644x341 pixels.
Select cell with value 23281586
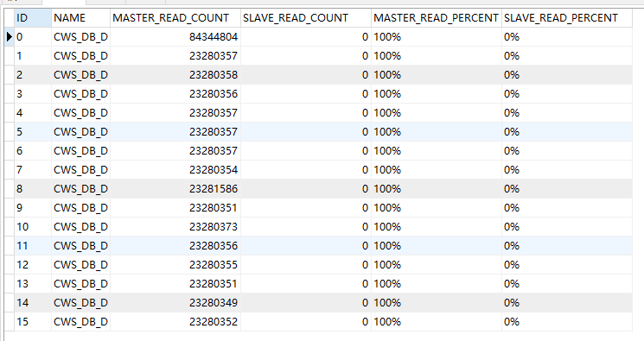click(175, 189)
